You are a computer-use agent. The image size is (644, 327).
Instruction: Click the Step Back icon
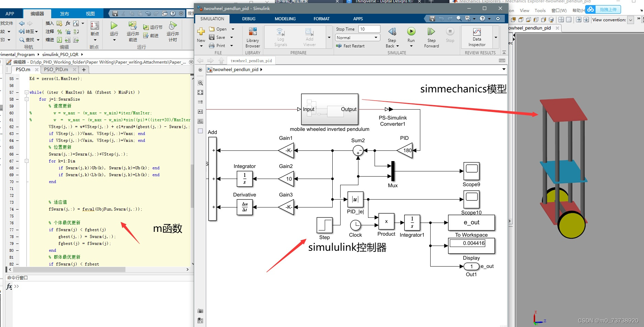pyautogui.click(x=392, y=32)
